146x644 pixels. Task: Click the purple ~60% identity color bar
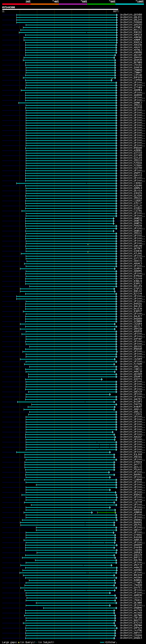[x=73, y=4]
